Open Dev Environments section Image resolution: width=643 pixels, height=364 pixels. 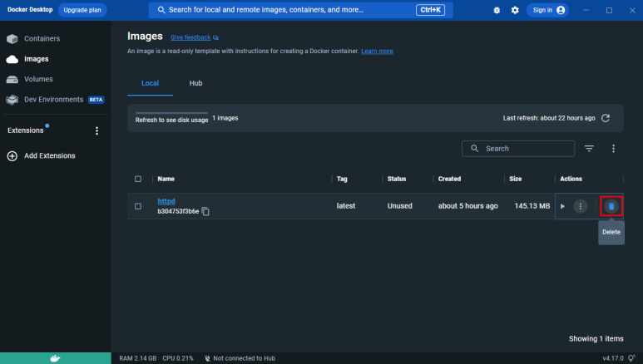pyautogui.click(x=55, y=100)
